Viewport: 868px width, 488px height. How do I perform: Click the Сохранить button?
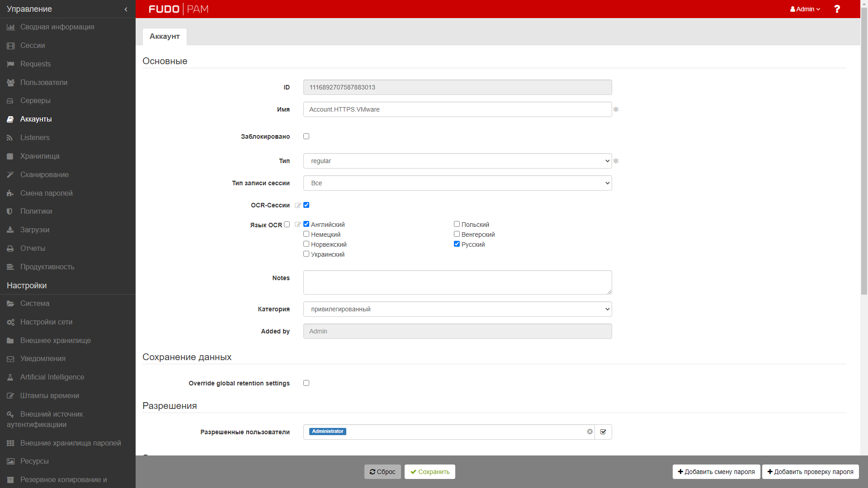pyautogui.click(x=429, y=472)
